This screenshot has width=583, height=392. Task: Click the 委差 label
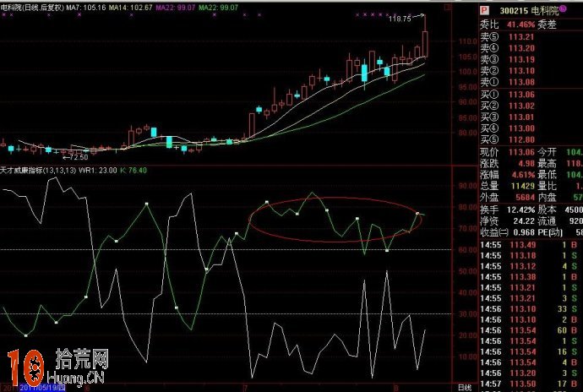click(547, 24)
